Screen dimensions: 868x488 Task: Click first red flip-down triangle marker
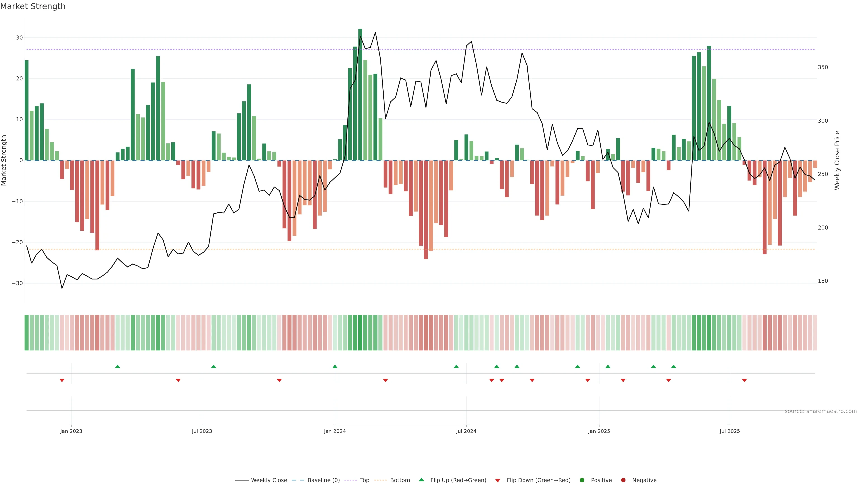[x=62, y=380]
